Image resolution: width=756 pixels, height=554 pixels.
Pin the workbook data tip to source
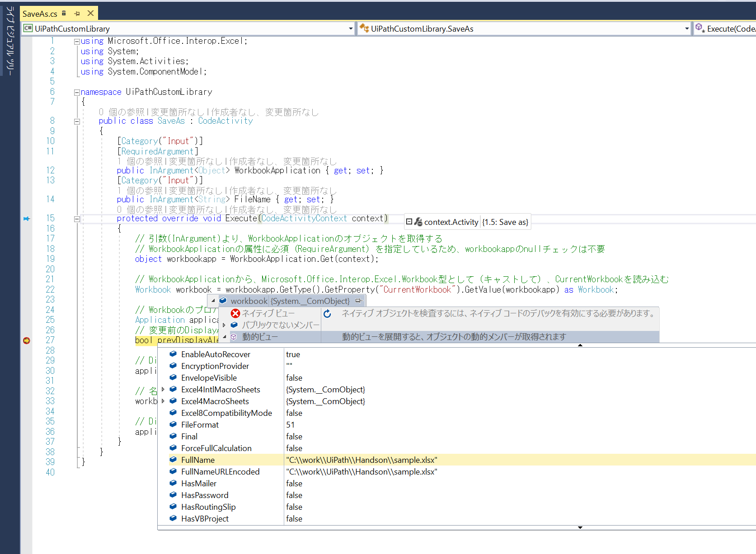[x=358, y=301]
